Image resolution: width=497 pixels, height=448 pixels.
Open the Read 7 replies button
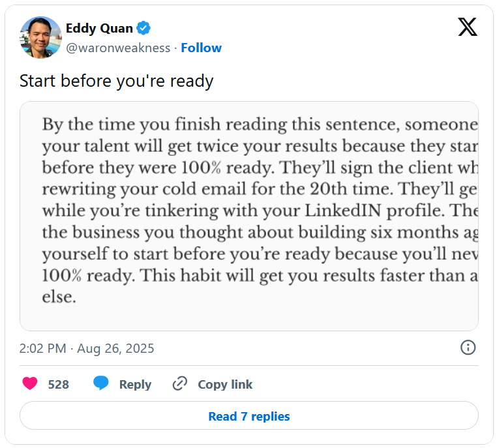tap(249, 415)
